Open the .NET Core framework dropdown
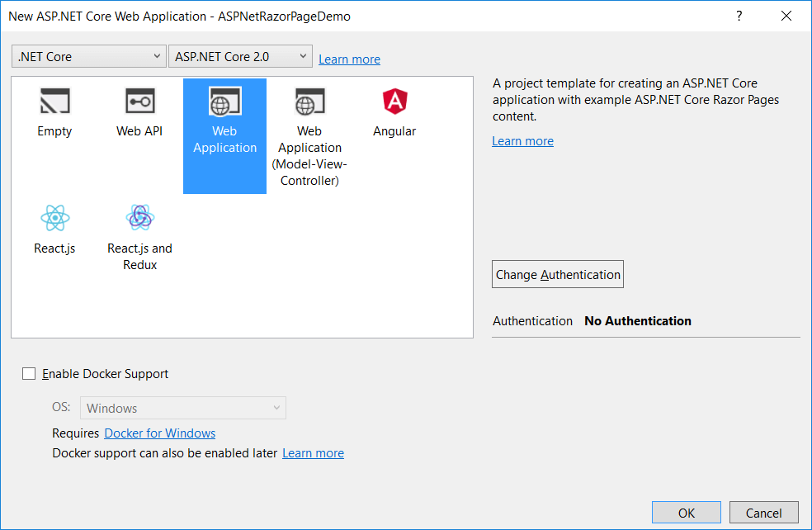Viewport: 812px width, 530px height. [89, 56]
